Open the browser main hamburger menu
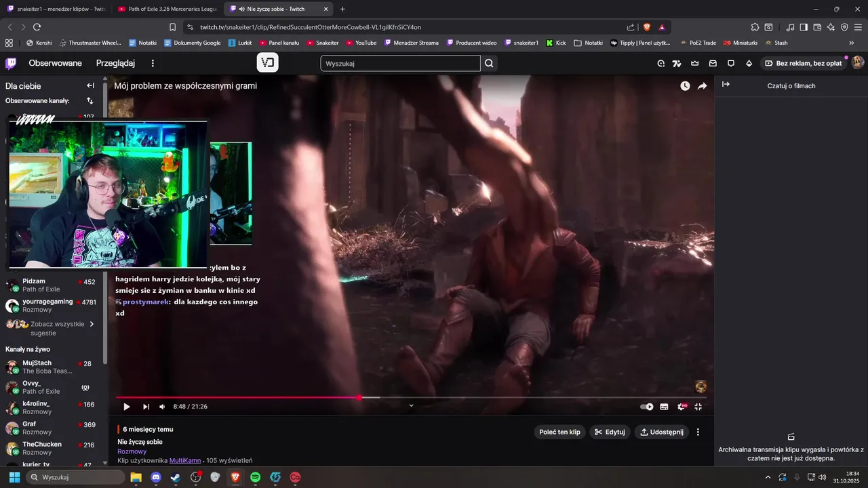This screenshot has height=488, width=868. pos(857,27)
